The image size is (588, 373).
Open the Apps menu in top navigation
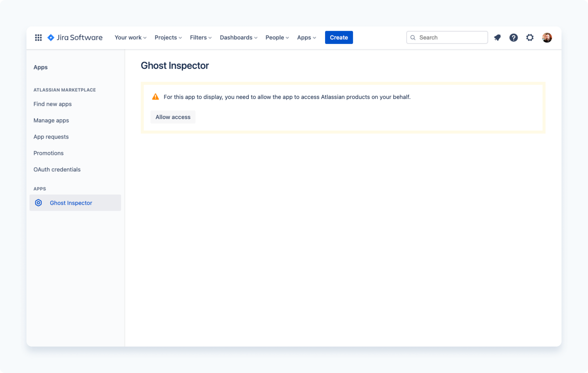(306, 38)
